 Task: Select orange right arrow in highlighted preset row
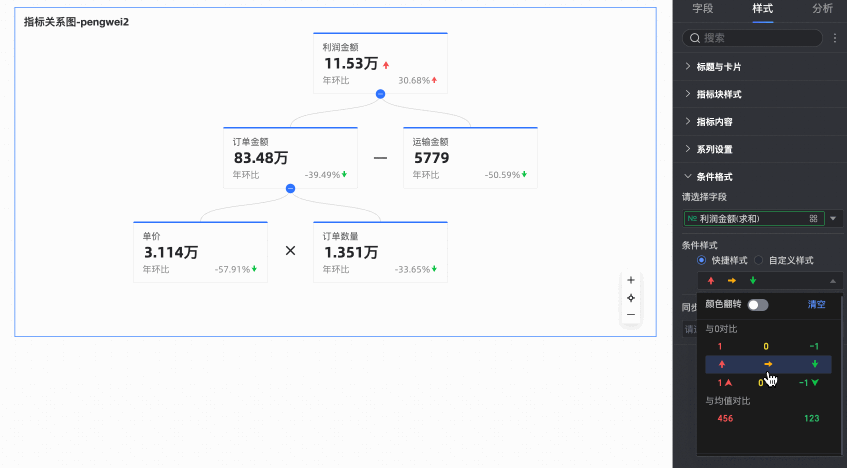point(768,364)
